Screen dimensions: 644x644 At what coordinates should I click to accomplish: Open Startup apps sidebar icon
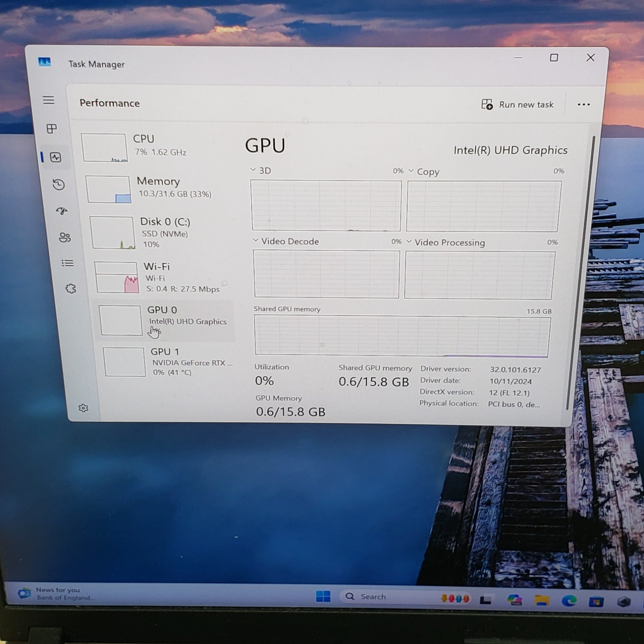[62, 211]
